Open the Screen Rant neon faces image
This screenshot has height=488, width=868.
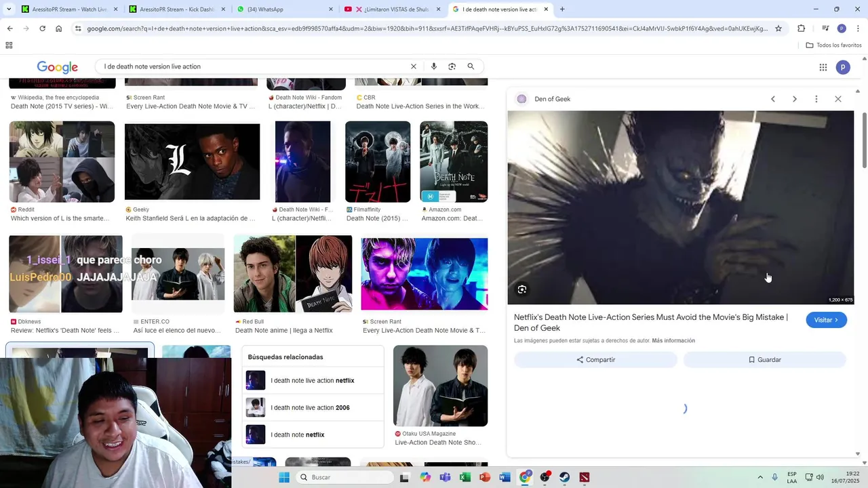425,274
